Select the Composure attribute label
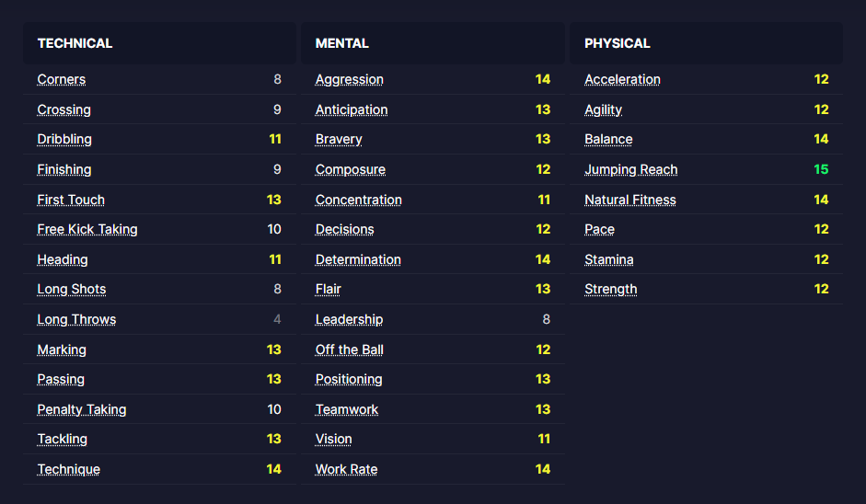Viewport: 866px width, 504px height. (351, 169)
